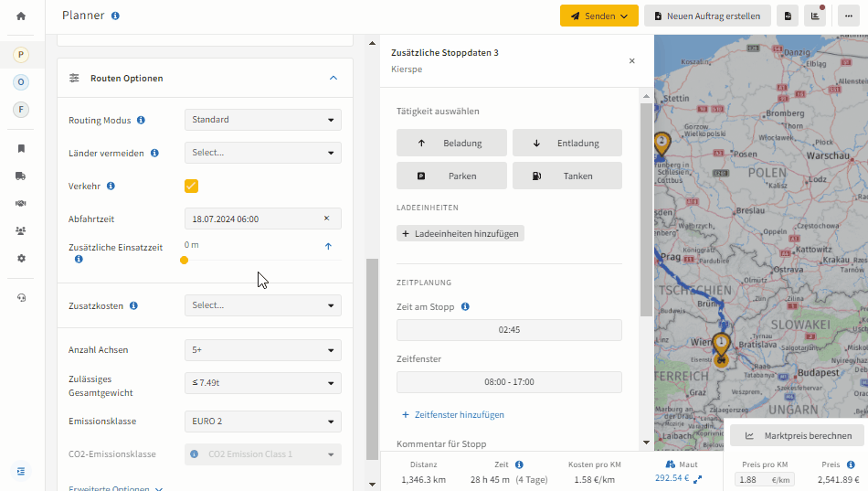868x491 pixels.
Task: Open the users group icon
Action: [x=21, y=231]
